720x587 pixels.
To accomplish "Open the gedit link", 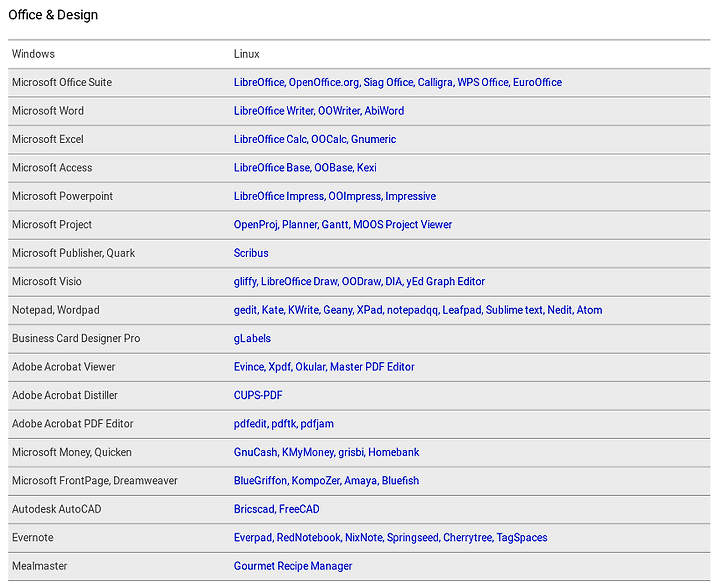I will coord(245,310).
